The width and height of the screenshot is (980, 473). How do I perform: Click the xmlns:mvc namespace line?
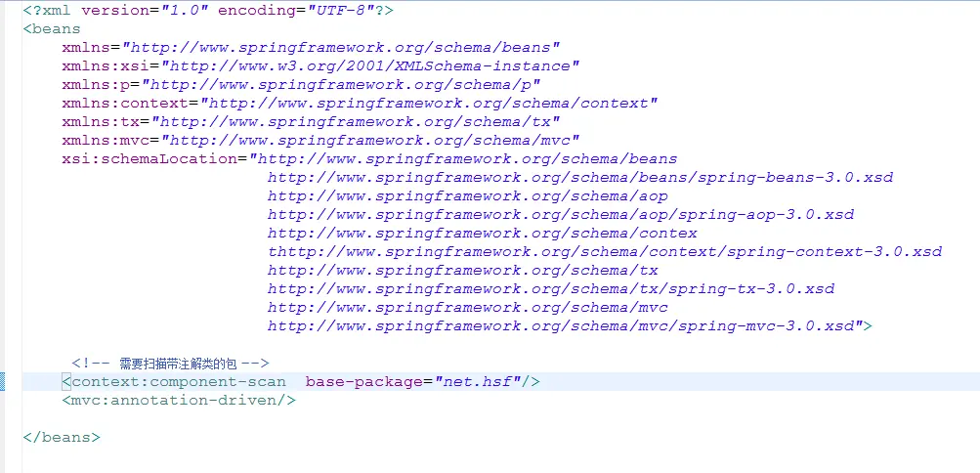point(320,140)
